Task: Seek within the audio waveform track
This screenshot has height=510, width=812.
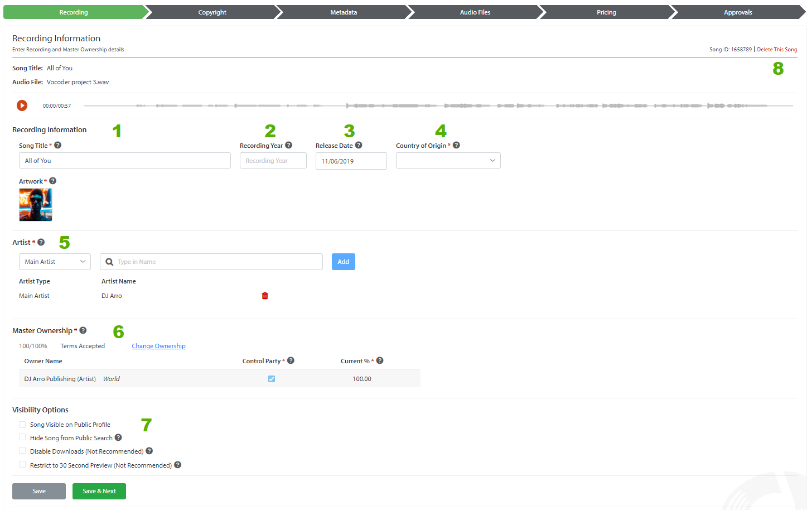Action: pos(438,105)
